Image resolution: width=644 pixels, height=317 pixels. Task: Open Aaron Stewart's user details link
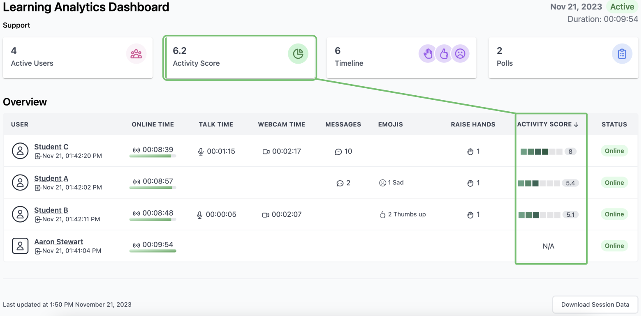coord(58,241)
